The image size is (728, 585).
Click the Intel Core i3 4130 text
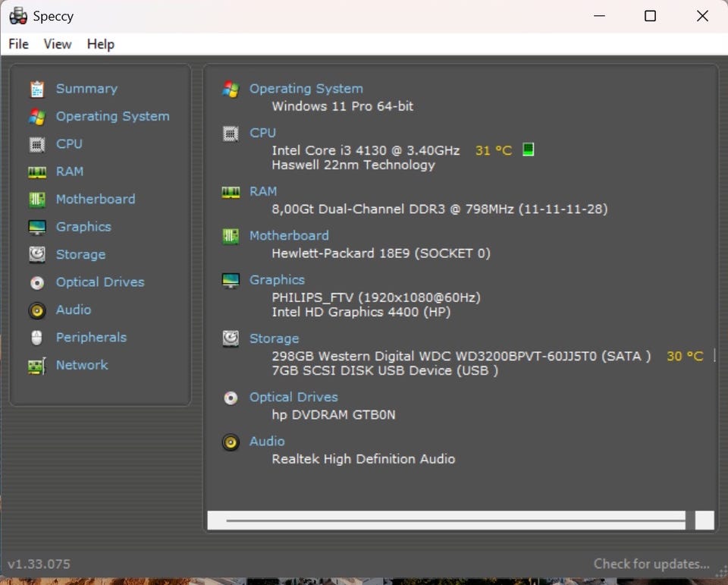pos(366,150)
